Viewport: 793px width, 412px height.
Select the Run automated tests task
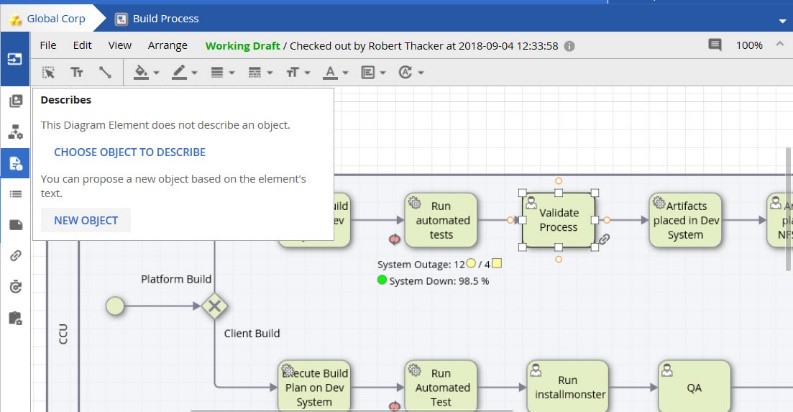pyautogui.click(x=441, y=220)
